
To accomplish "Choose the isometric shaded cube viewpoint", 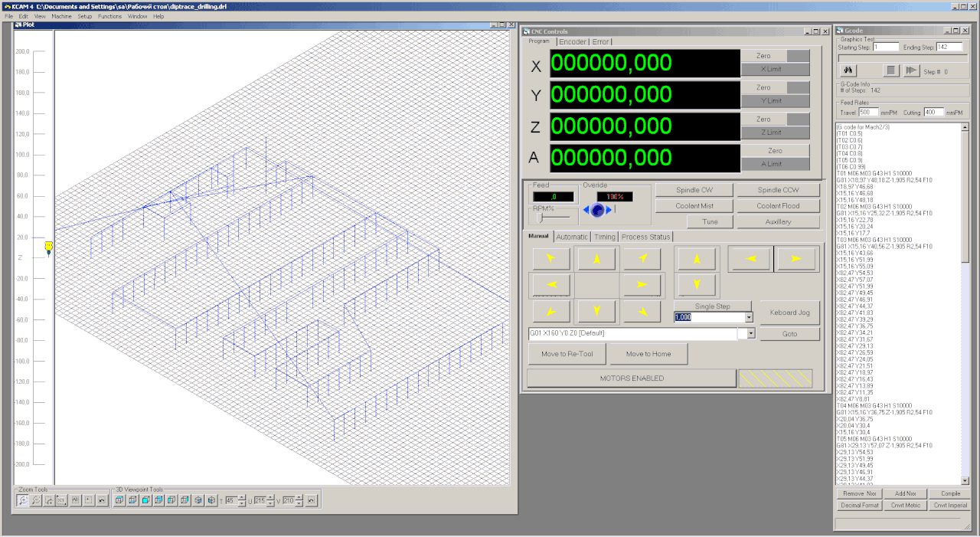I will click(x=198, y=500).
